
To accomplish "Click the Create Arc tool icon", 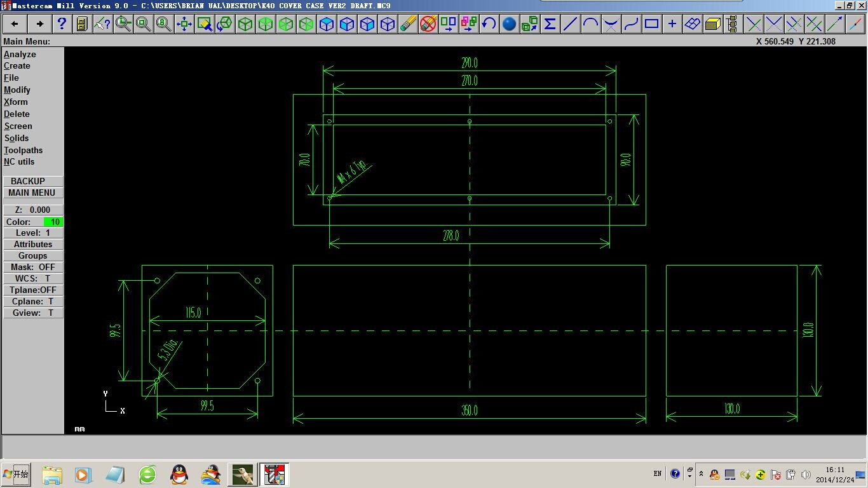I will point(590,24).
